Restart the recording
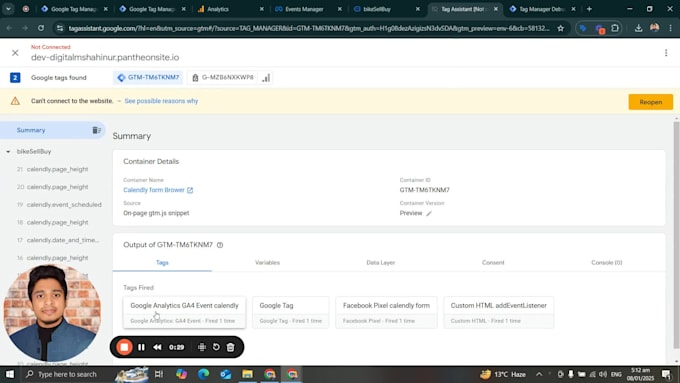The height and width of the screenshot is (383, 680). pos(216,347)
